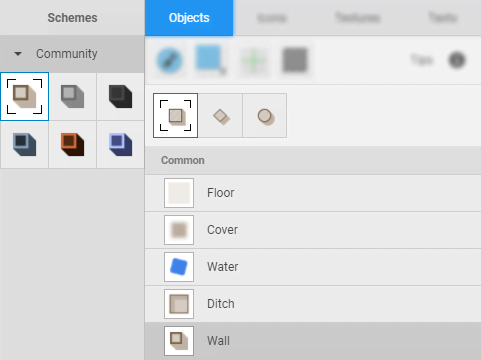Choose the gray color scheme
This screenshot has height=360, width=481.
(x=73, y=96)
